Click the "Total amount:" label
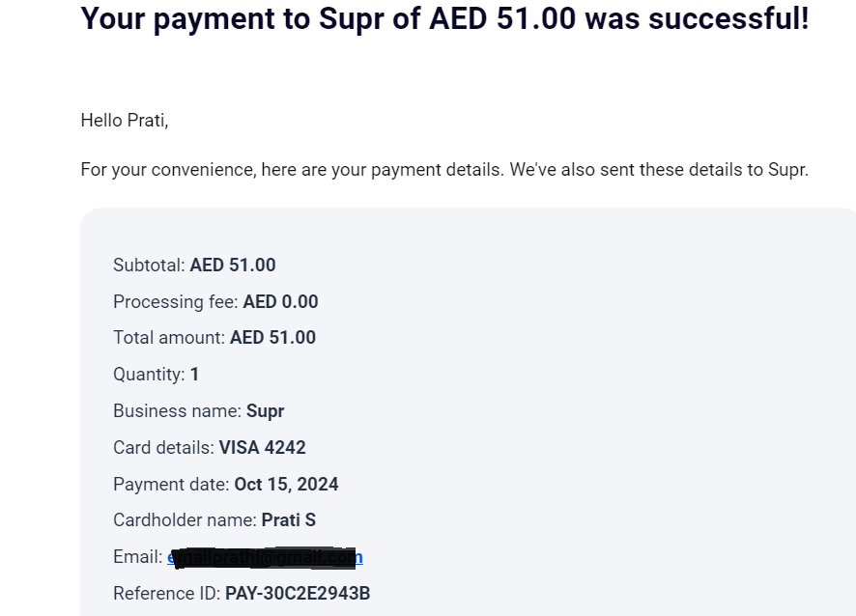856x616 pixels. [169, 338]
